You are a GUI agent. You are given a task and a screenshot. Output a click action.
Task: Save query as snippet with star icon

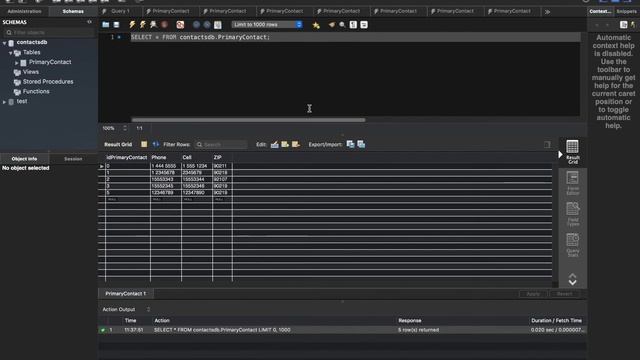[316, 25]
